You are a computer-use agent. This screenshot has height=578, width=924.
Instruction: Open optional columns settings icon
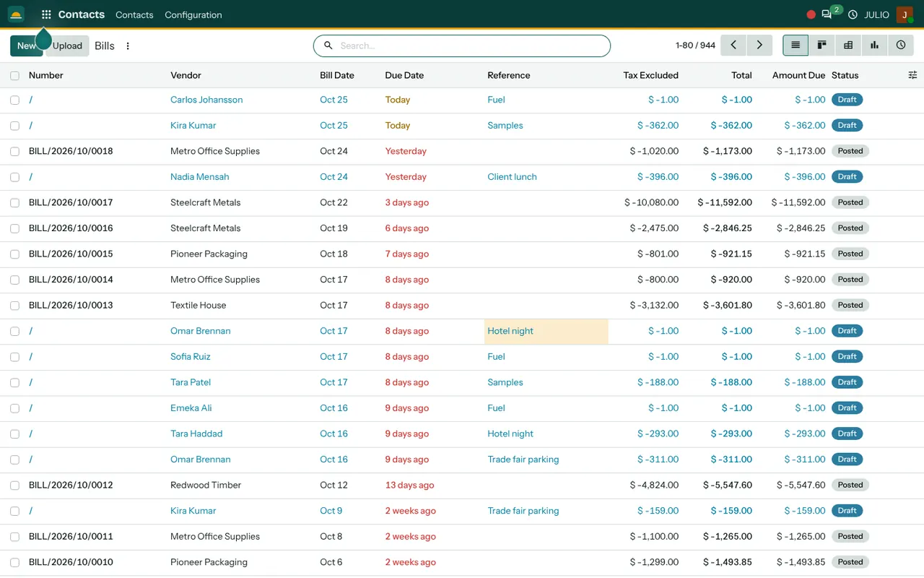click(x=912, y=75)
